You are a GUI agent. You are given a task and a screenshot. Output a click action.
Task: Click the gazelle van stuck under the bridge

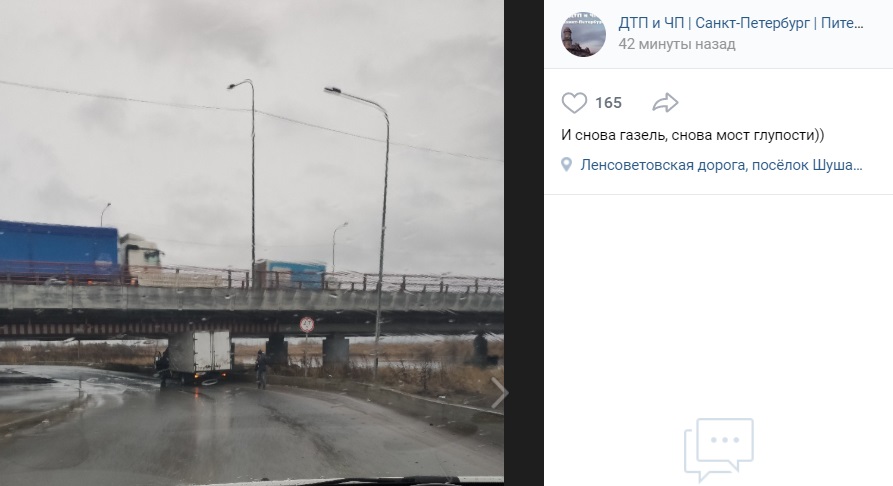point(199,357)
